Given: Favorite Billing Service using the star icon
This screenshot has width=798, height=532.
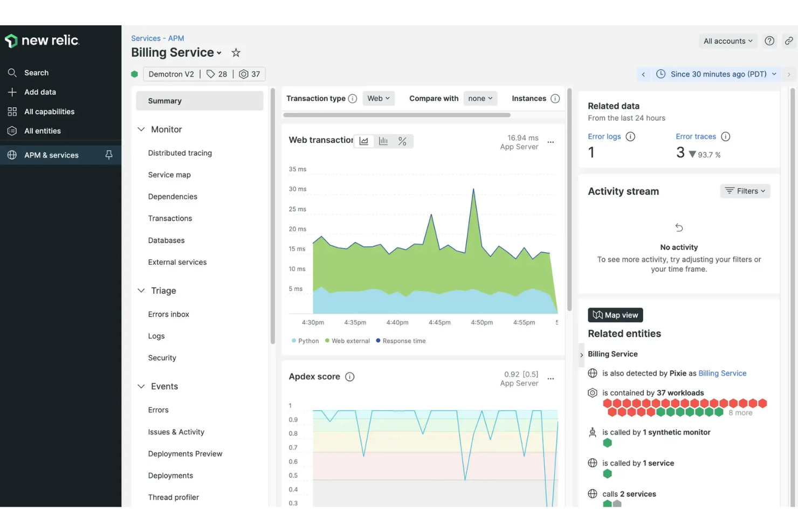Looking at the screenshot, I should [236, 52].
